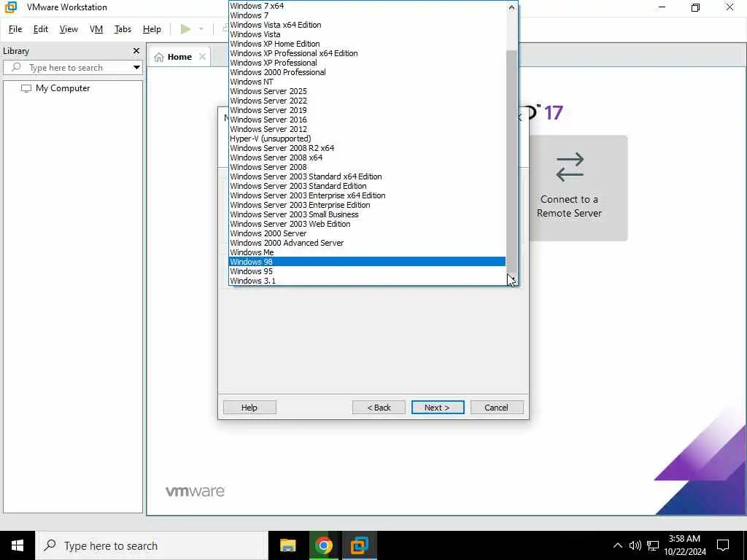Viewport: 747px width, 560px height.
Task: Choose Windows 3.1 in the list
Action: (x=367, y=281)
